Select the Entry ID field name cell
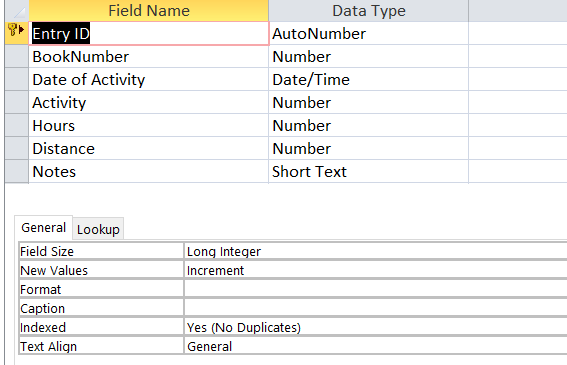 click(149, 34)
